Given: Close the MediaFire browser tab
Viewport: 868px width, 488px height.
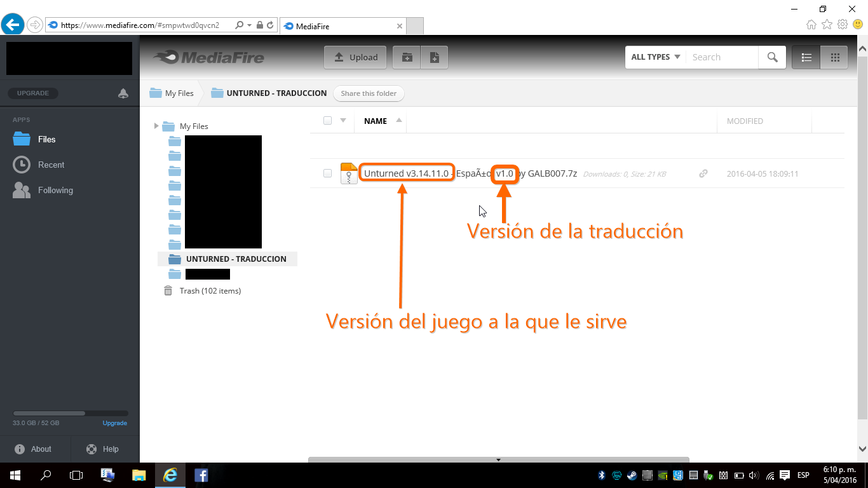Looking at the screenshot, I should [x=399, y=26].
